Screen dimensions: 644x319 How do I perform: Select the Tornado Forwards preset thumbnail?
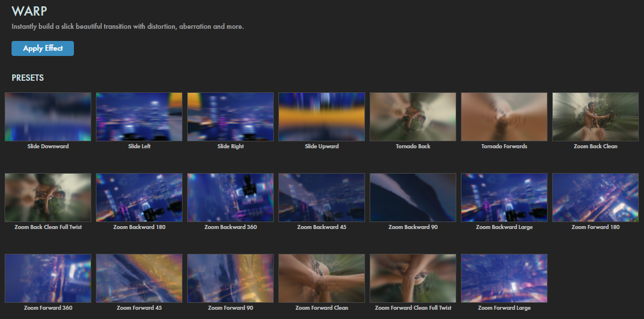tap(504, 117)
